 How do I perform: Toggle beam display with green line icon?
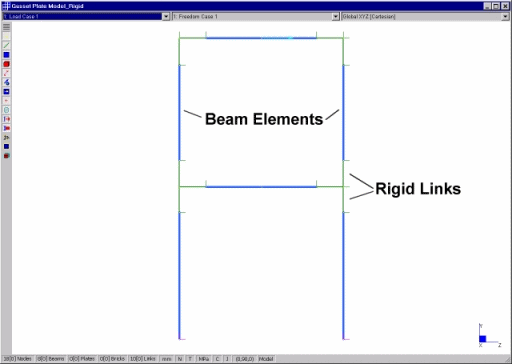point(6,46)
